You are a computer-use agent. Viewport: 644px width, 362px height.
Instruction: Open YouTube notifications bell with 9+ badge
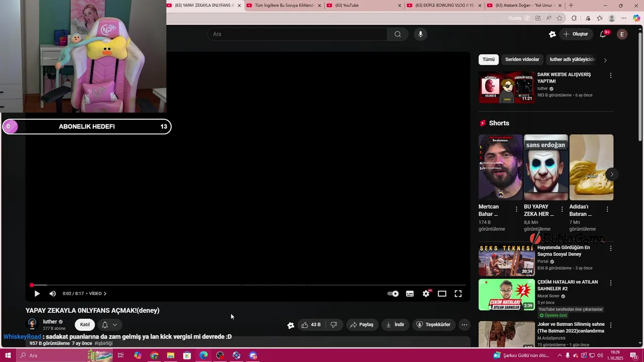[603, 34]
